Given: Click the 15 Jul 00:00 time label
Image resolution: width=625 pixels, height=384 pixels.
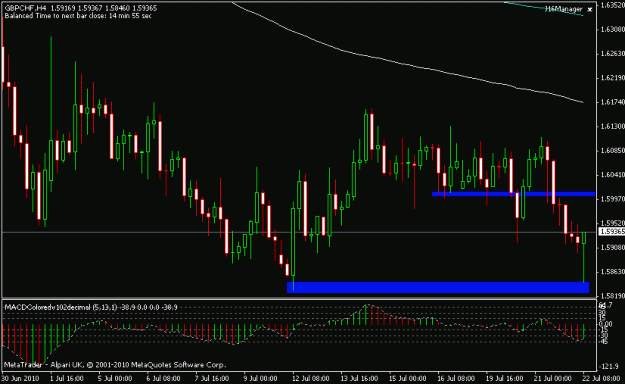Looking at the screenshot, I should coord(408,378).
